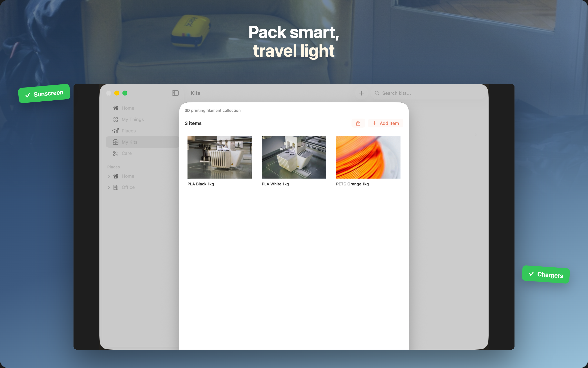This screenshot has height=368, width=588.
Task: Click the PLA White 1kg label
Action: tap(275, 184)
